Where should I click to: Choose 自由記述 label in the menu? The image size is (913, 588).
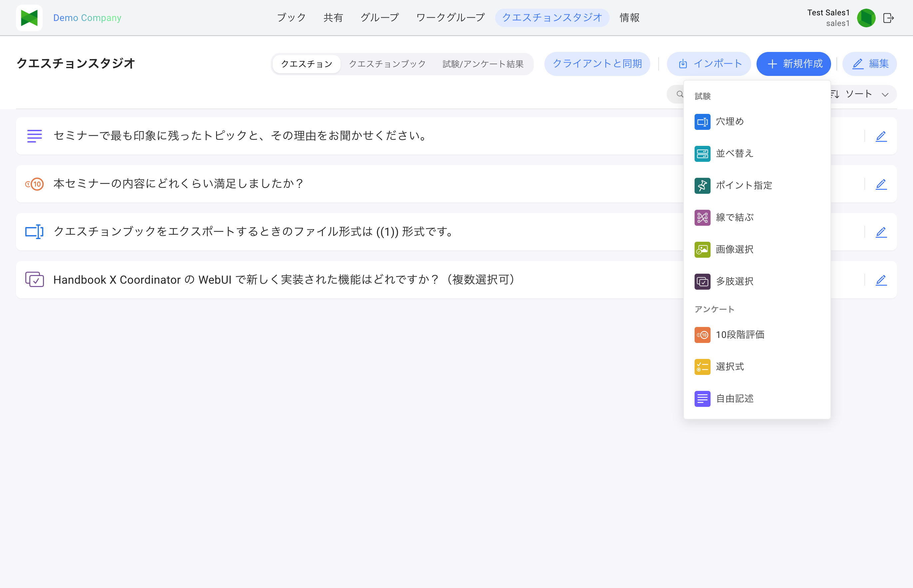(735, 399)
